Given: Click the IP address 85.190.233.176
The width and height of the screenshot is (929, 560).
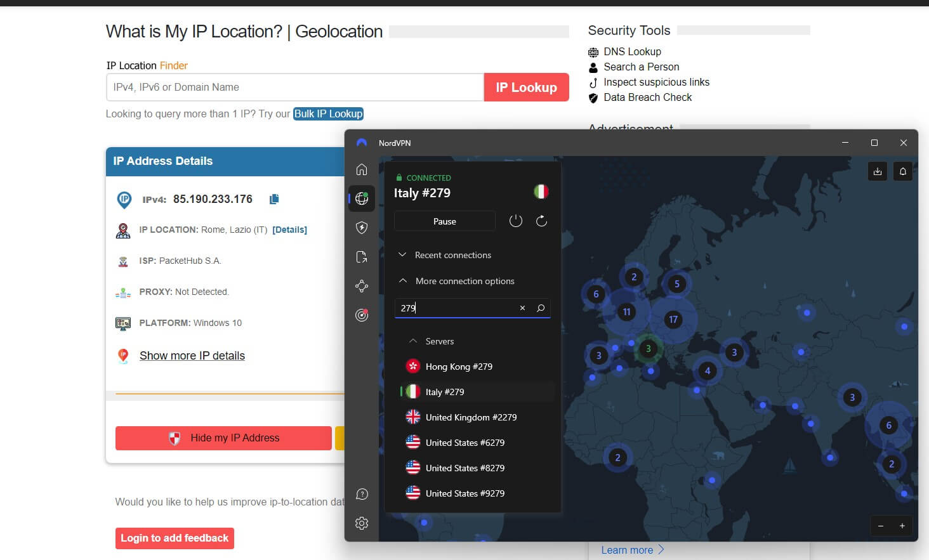Looking at the screenshot, I should point(213,199).
